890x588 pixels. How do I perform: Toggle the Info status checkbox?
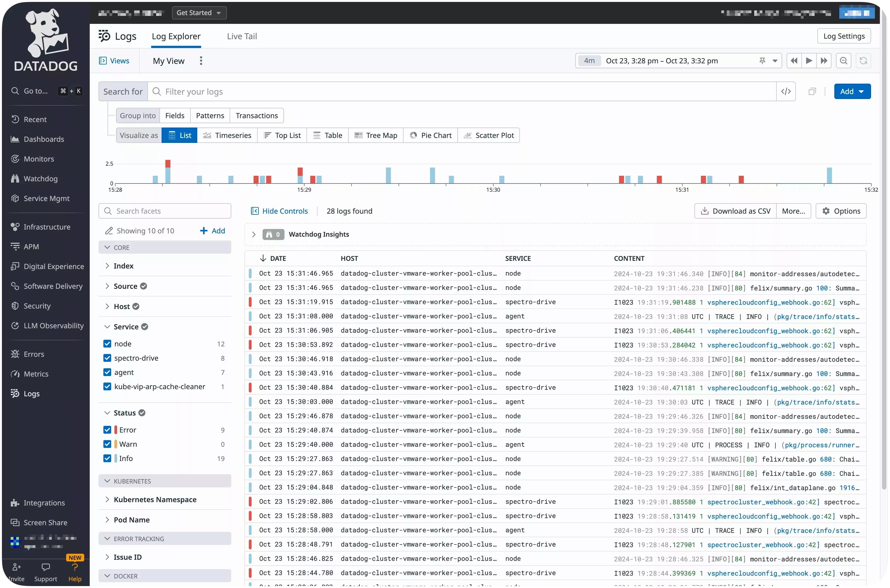(107, 457)
